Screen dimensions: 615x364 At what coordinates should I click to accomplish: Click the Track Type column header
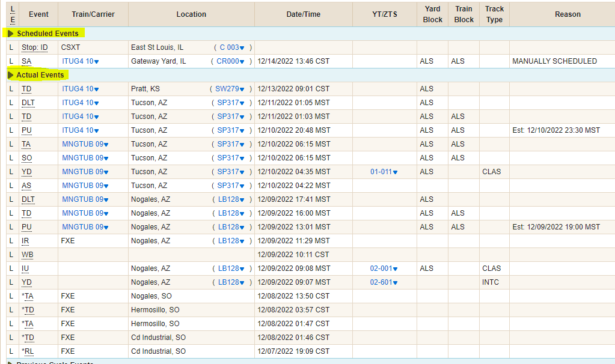494,14
